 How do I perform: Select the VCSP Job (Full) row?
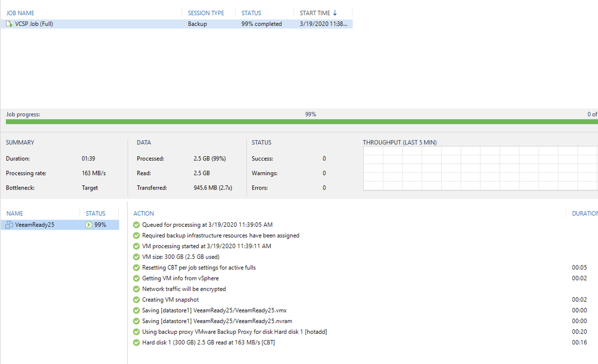[x=177, y=24]
